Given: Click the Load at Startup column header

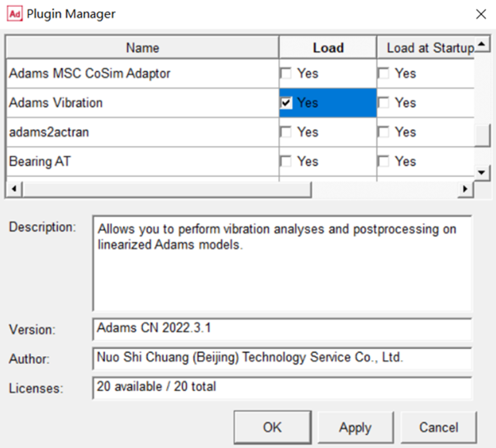Looking at the screenshot, I should (x=426, y=48).
